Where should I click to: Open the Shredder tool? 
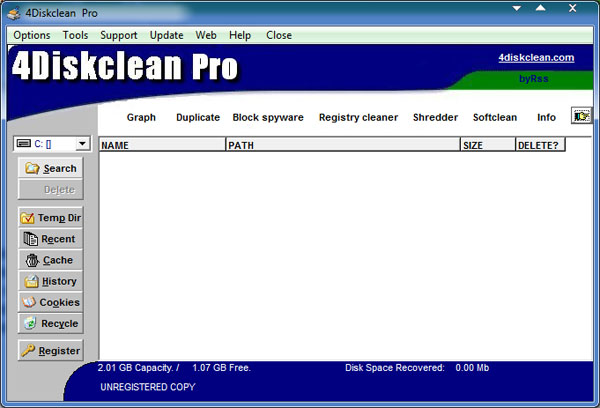point(435,118)
